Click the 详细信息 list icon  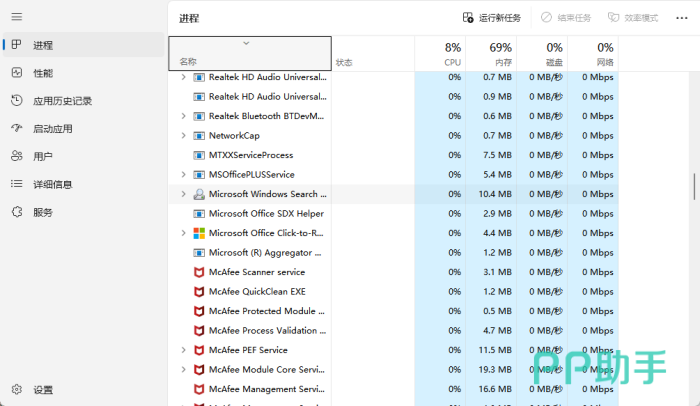[17, 184]
